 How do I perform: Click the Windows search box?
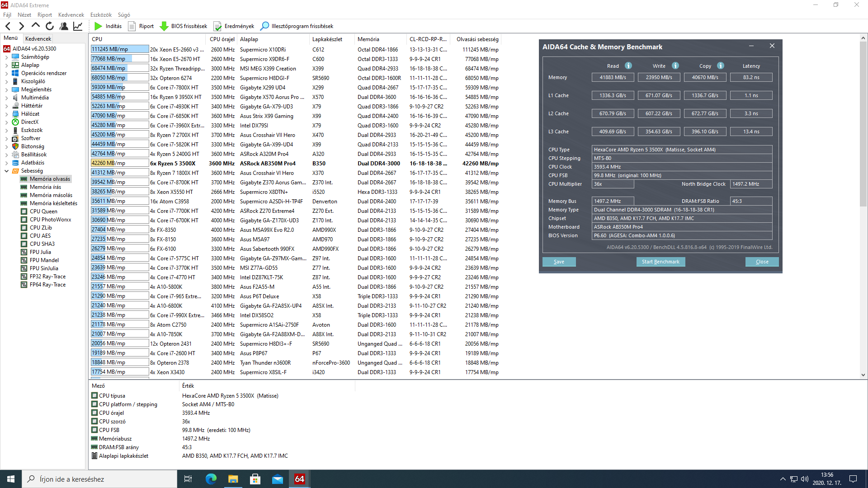99,479
